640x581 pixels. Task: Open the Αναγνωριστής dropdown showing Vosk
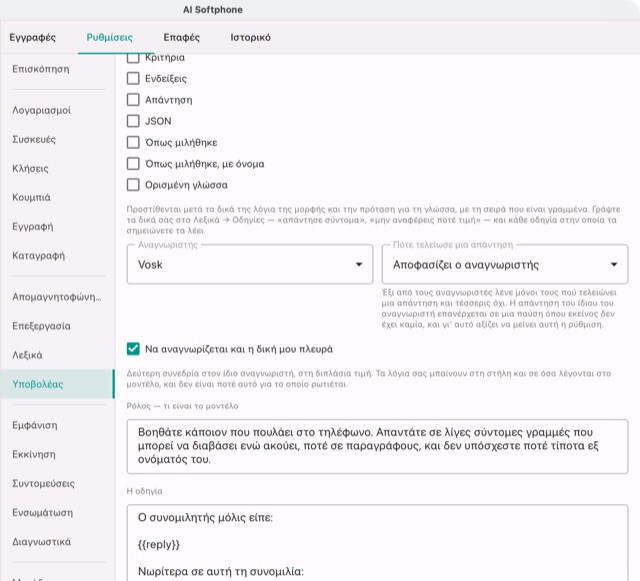tap(250, 265)
